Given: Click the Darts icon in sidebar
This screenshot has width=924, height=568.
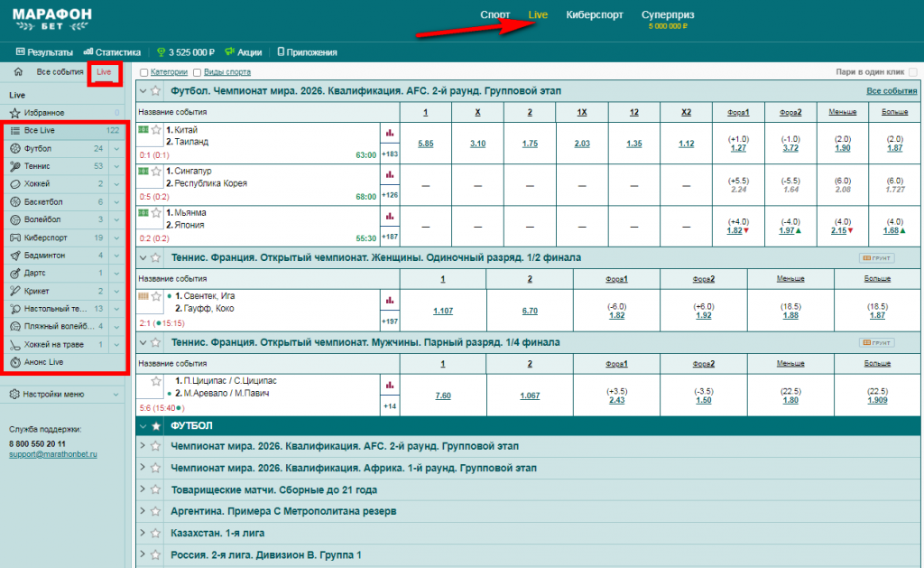Looking at the screenshot, I should (x=15, y=273).
